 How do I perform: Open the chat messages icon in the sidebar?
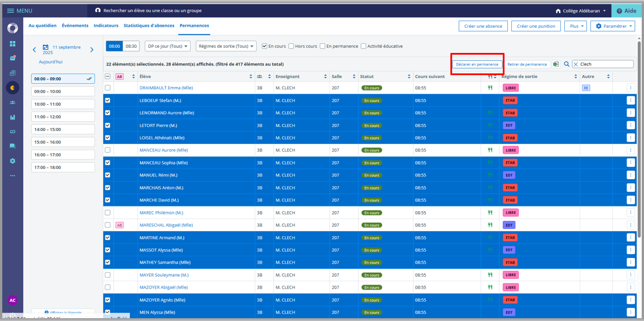tap(13, 146)
